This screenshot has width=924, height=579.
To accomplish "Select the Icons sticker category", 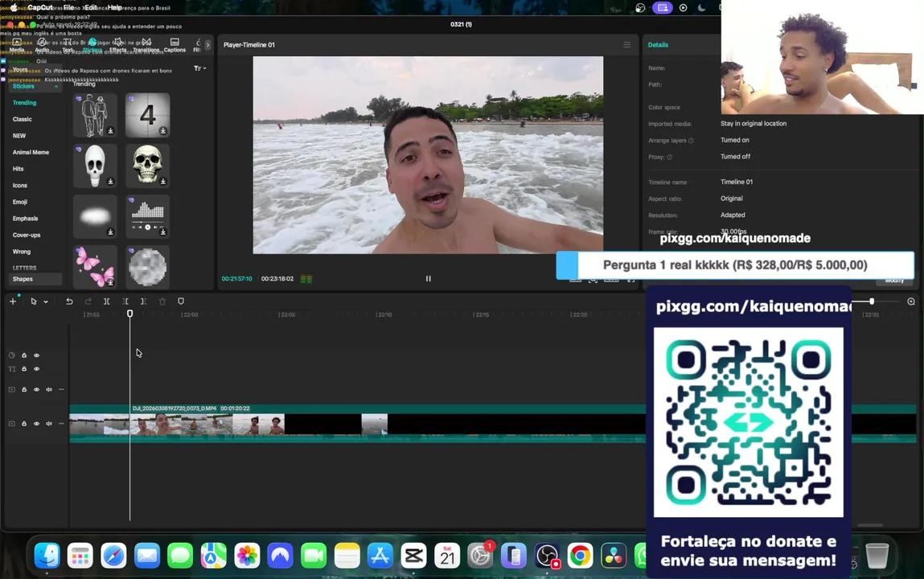I will (20, 185).
